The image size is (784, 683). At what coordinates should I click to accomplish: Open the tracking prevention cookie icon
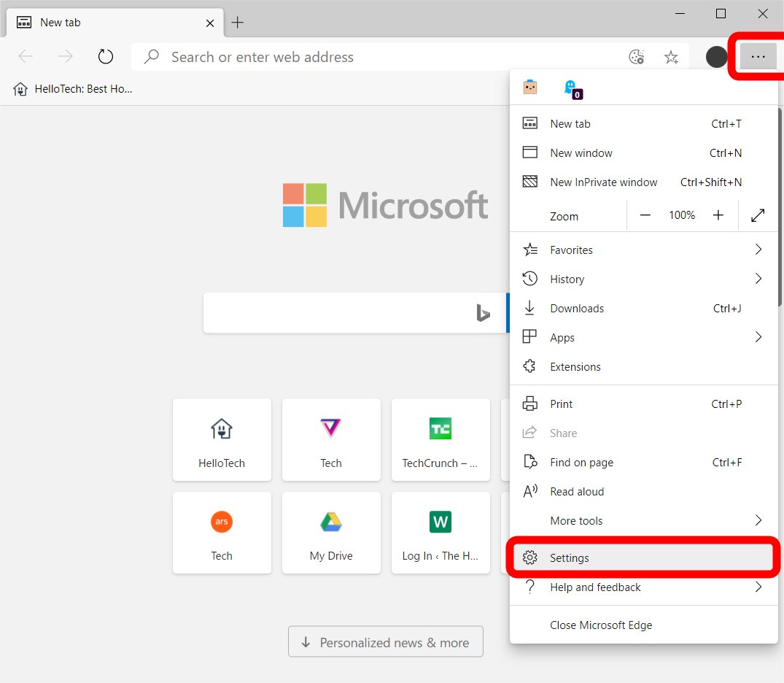636,57
